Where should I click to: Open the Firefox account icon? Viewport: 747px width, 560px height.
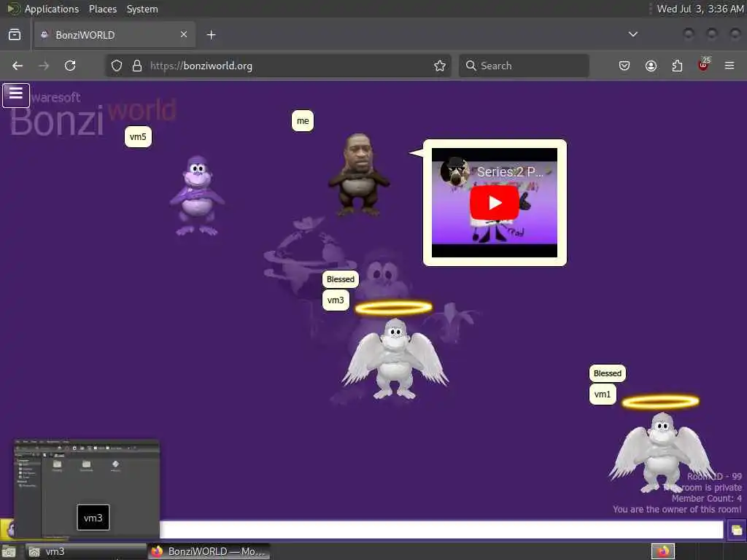(x=651, y=66)
